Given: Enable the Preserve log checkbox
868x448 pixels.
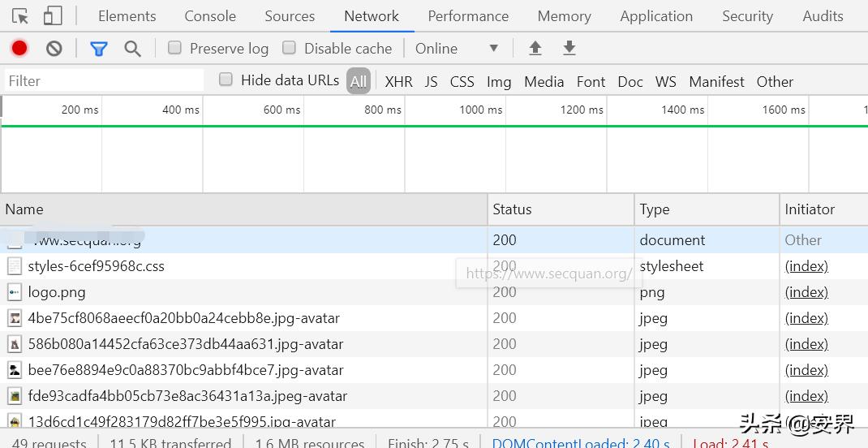Looking at the screenshot, I should coord(174,48).
